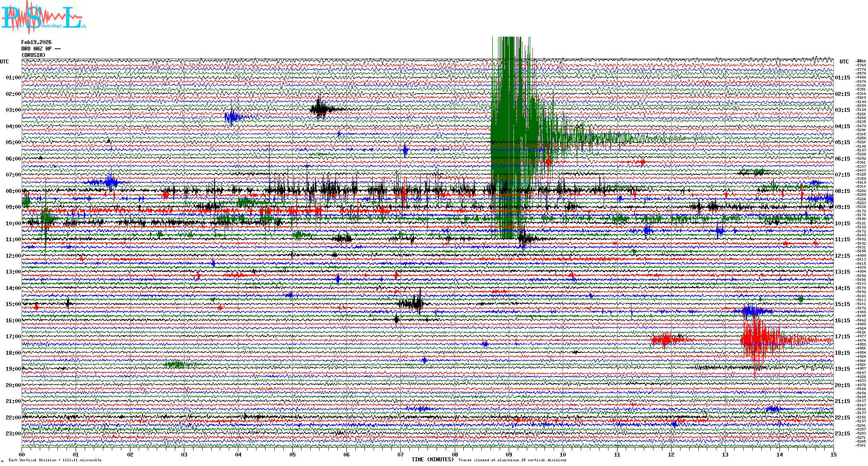Click the (DROSIA) station name text
The height and width of the screenshot is (466, 868).
[x=33, y=55]
